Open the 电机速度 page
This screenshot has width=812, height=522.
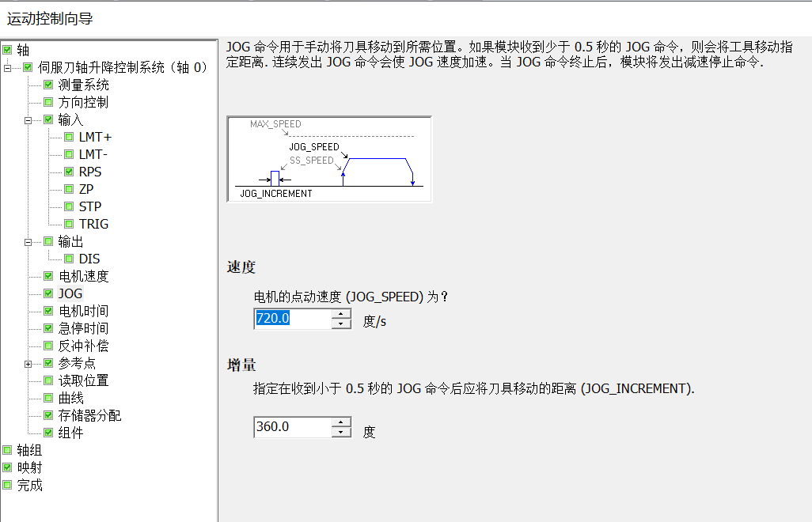pos(83,276)
